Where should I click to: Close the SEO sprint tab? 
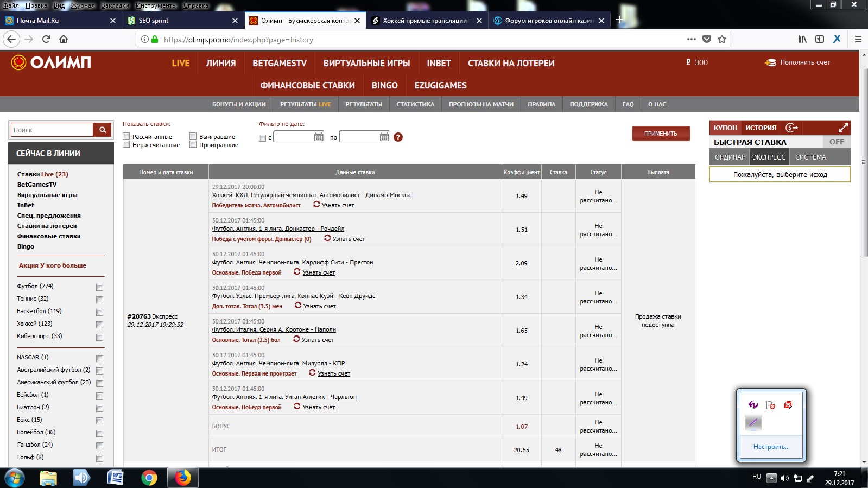(x=235, y=21)
